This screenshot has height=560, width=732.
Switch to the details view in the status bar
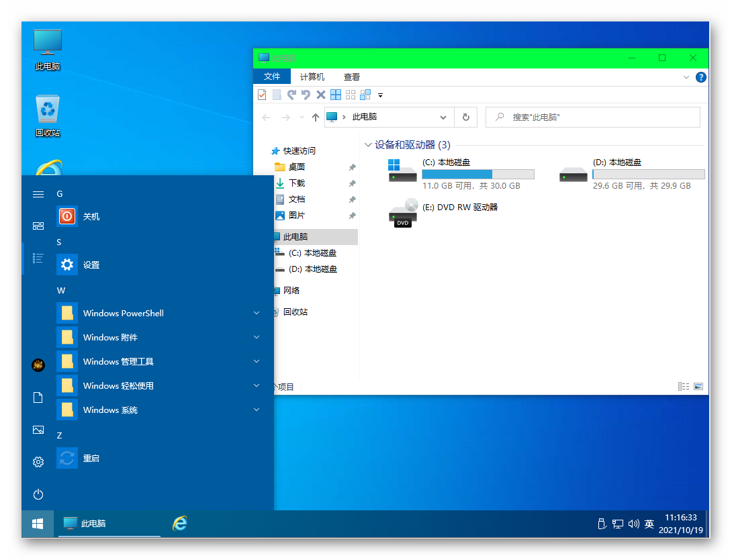(x=684, y=387)
